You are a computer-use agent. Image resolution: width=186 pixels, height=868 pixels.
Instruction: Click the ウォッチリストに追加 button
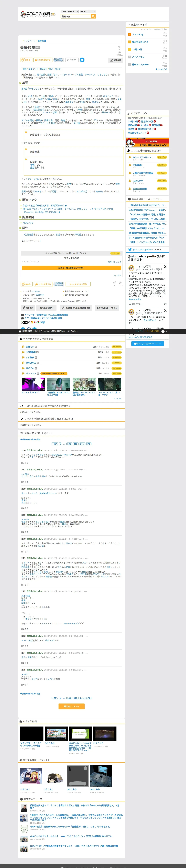coord(78,284)
